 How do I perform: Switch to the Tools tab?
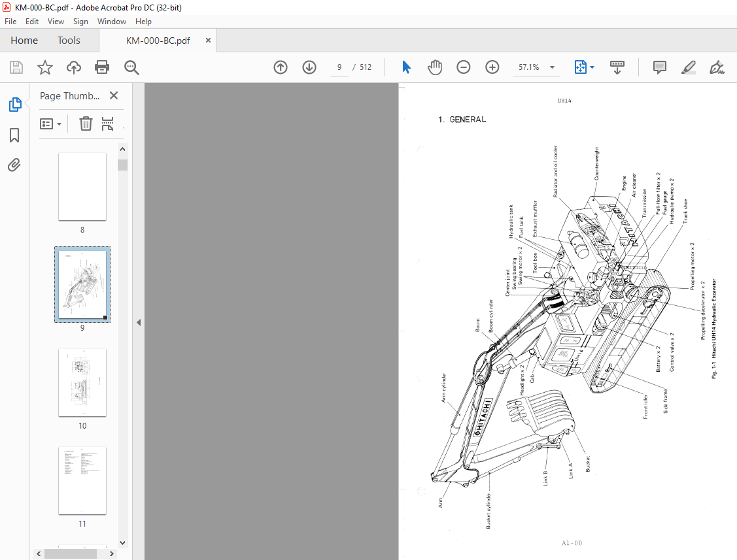click(x=69, y=41)
